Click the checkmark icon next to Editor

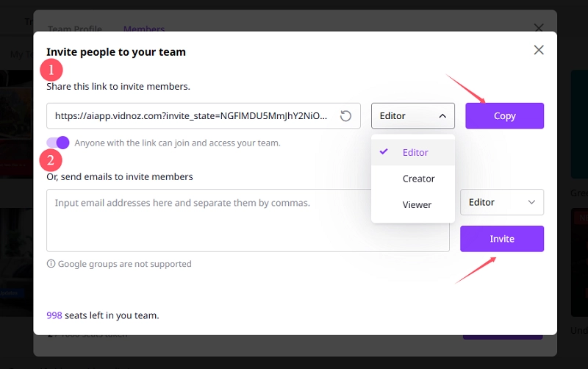[384, 152]
